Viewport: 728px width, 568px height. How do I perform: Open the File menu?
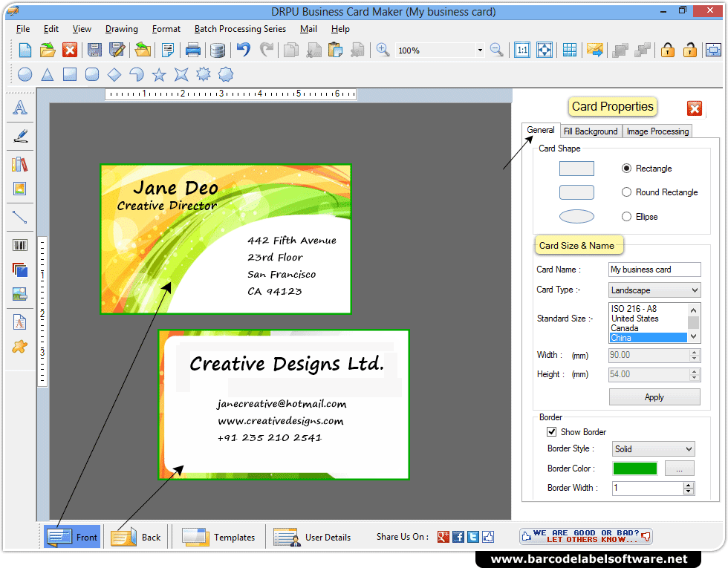point(23,29)
